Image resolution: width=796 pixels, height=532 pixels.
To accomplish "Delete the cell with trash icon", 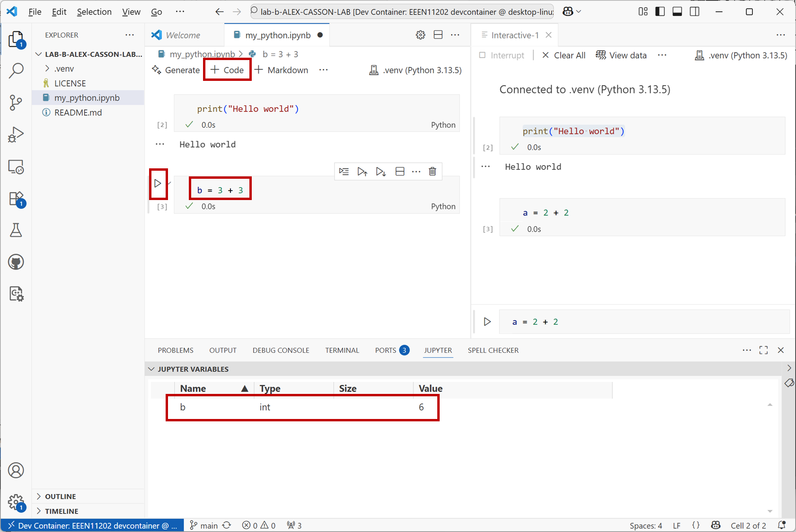I will (x=432, y=171).
